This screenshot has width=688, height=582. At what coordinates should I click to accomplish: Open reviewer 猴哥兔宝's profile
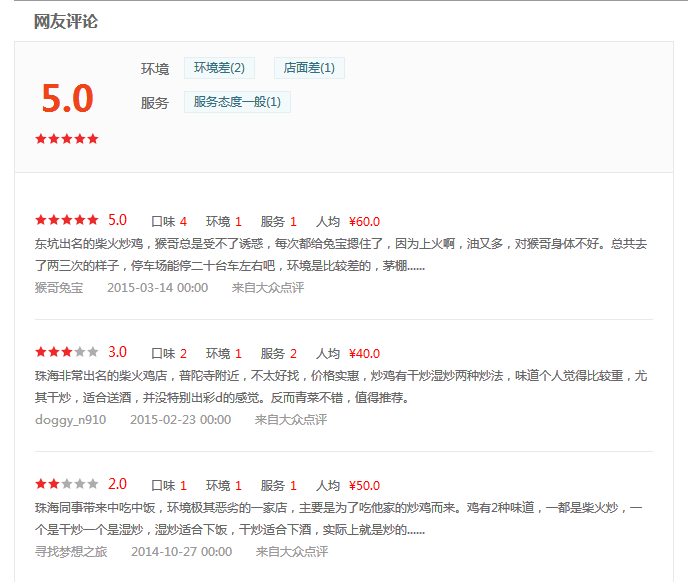(x=59, y=288)
